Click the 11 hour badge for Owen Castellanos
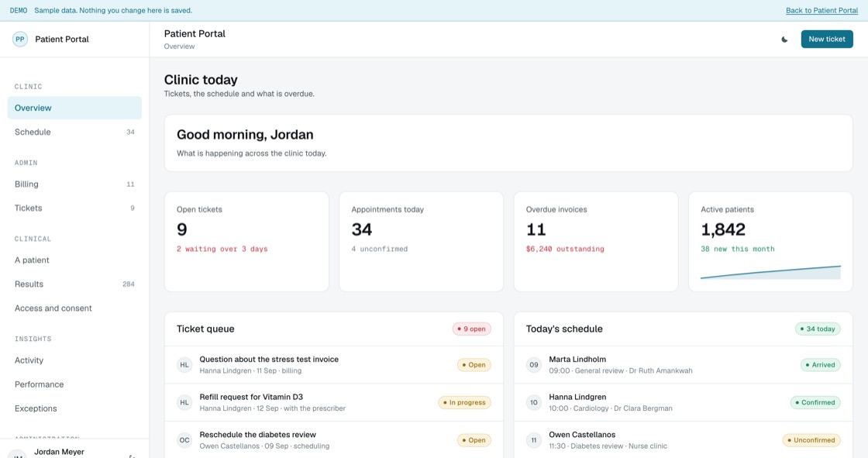868x458 pixels. [x=534, y=440]
